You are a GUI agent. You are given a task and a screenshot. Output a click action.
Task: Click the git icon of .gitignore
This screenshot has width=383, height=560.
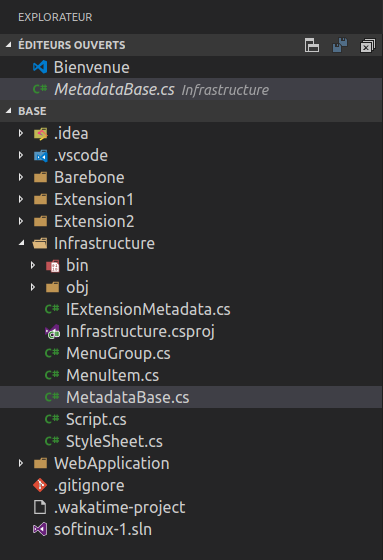(x=40, y=485)
